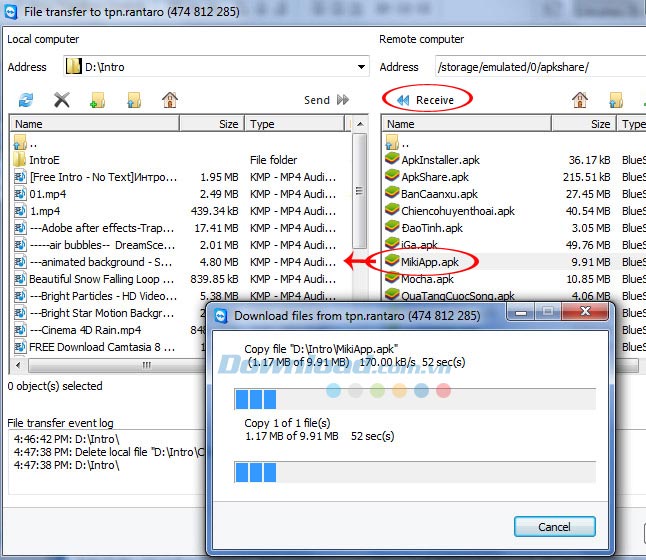Select the IntroE folder
The height and width of the screenshot is (560, 646).
(x=36, y=160)
